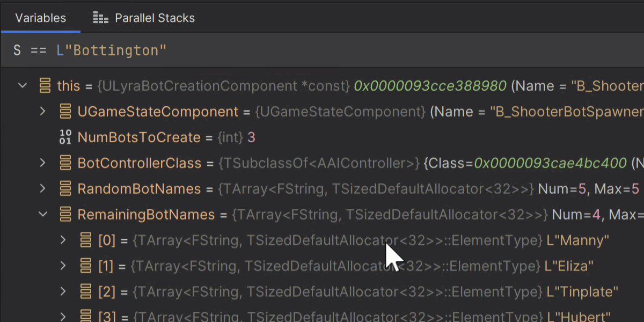
Task: Click the value L"Tinplate"
Action: pyautogui.click(x=582, y=292)
